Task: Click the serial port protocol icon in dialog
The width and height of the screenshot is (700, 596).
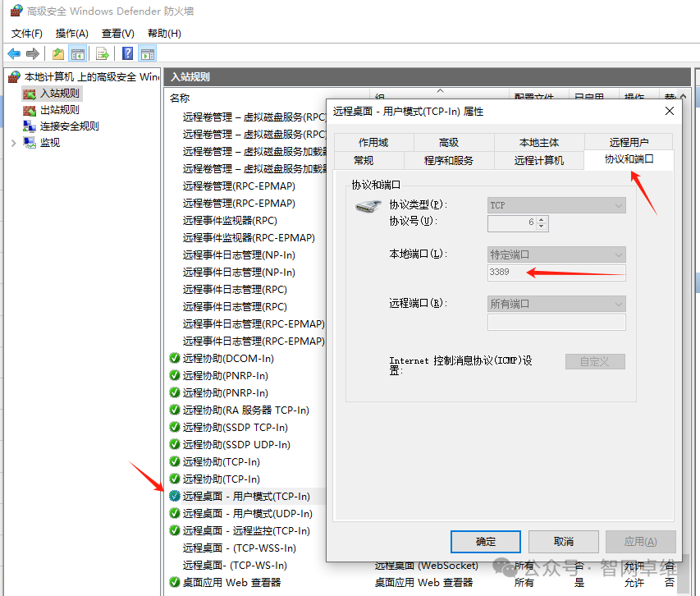Action: (x=368, y=206)
